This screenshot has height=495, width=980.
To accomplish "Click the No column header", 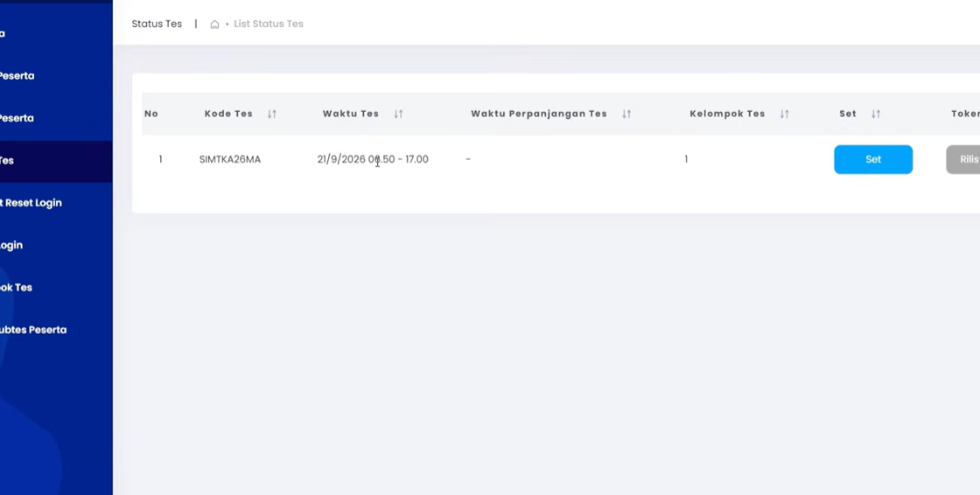I will click(x=151, y=114).
